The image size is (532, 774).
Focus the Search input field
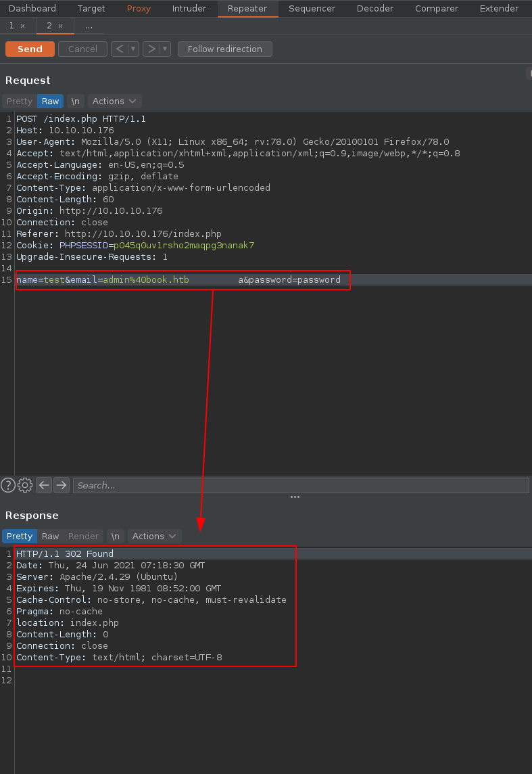click(x=301, y=485)
